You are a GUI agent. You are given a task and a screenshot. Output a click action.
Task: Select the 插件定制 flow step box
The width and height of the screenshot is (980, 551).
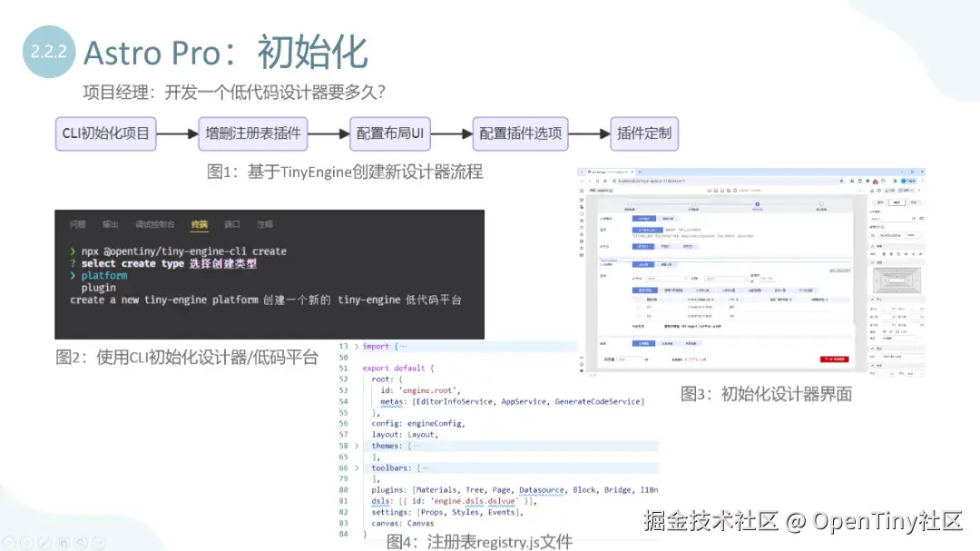[x=644, y=133]
